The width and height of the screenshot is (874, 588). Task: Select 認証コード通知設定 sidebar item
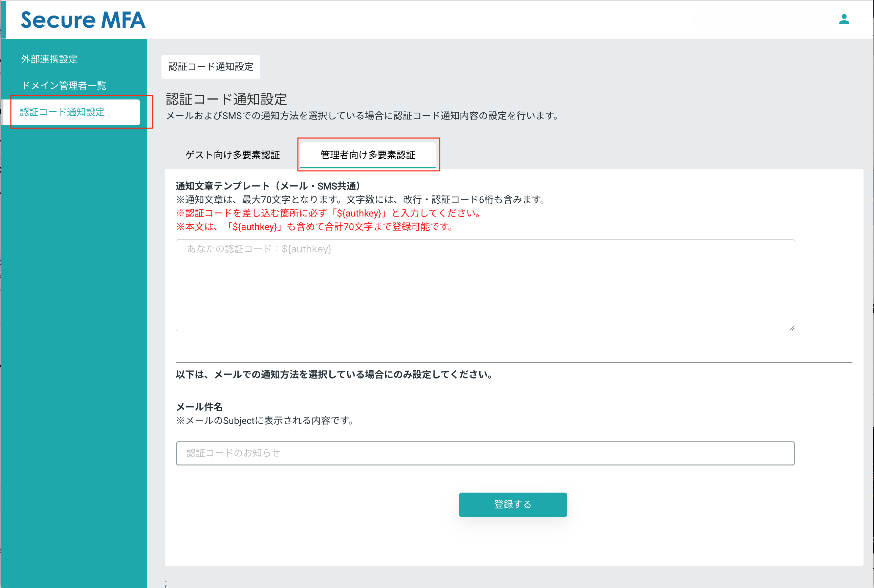click(x=62, y=112)
